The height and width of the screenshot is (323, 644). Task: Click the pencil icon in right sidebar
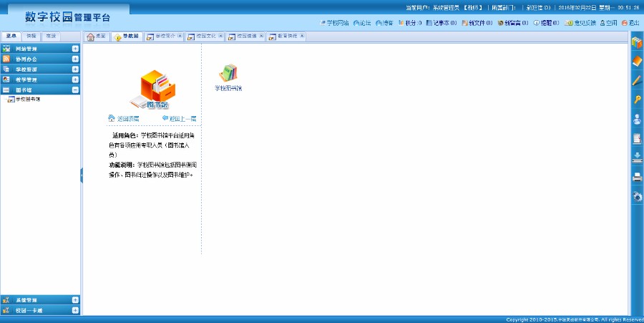pyautogui.click(x=637, y=79)
